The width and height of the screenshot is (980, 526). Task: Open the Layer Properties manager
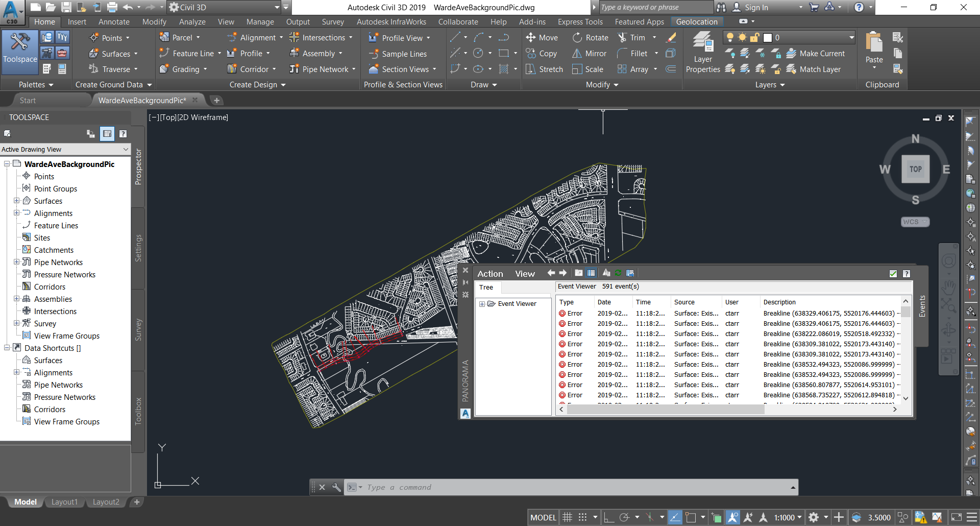(703, 51)
